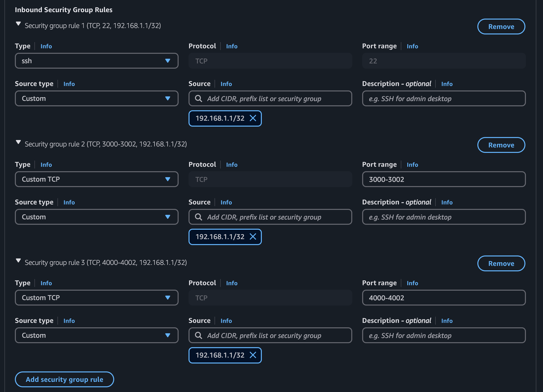Open the Port range Info link in rule 2
The width and height of the screenshot is (543, 392).
pos(412,164)
